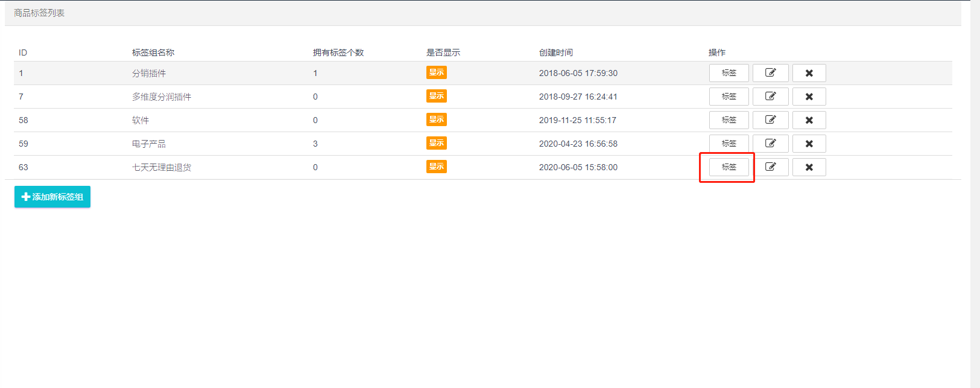Delete the 多维度分润插件 tag group
This screenshot has width=980, height=388.
pos(809,97)
